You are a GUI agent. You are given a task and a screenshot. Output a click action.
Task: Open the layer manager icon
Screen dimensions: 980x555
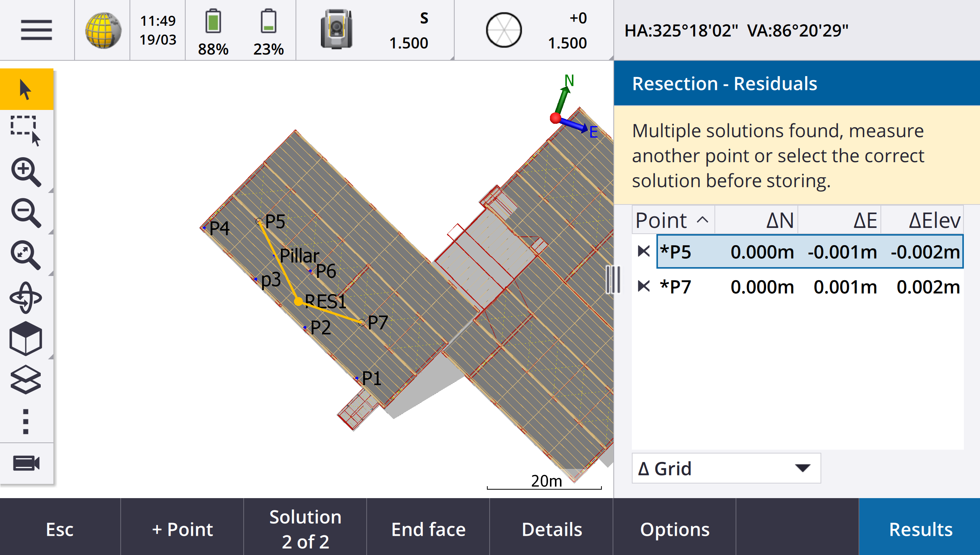[26, 379]
